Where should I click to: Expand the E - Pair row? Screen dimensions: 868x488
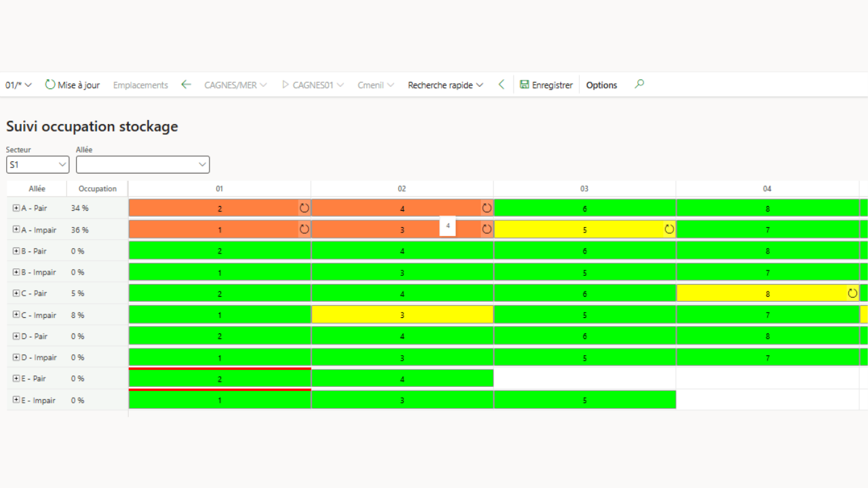[16, 378]
